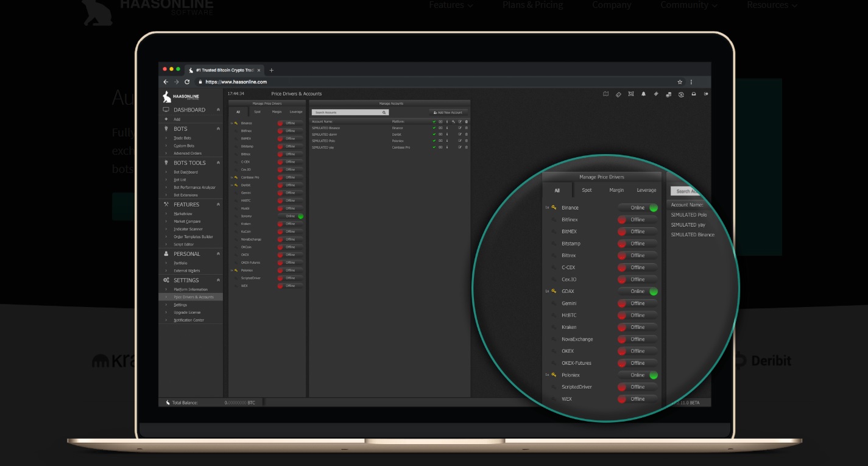The image size is (868, 466).
Task: Open a new browser tab with plus
Action: coord(272,70)
